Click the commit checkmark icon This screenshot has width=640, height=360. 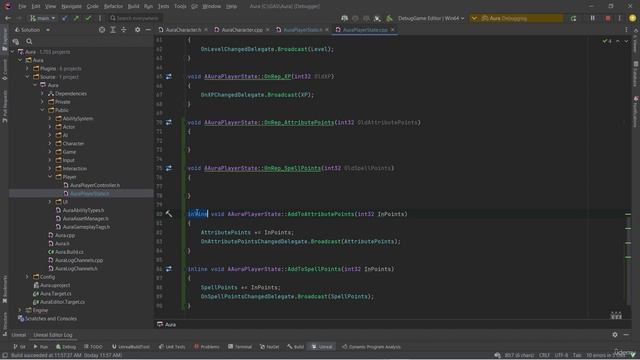pos(88,18)
